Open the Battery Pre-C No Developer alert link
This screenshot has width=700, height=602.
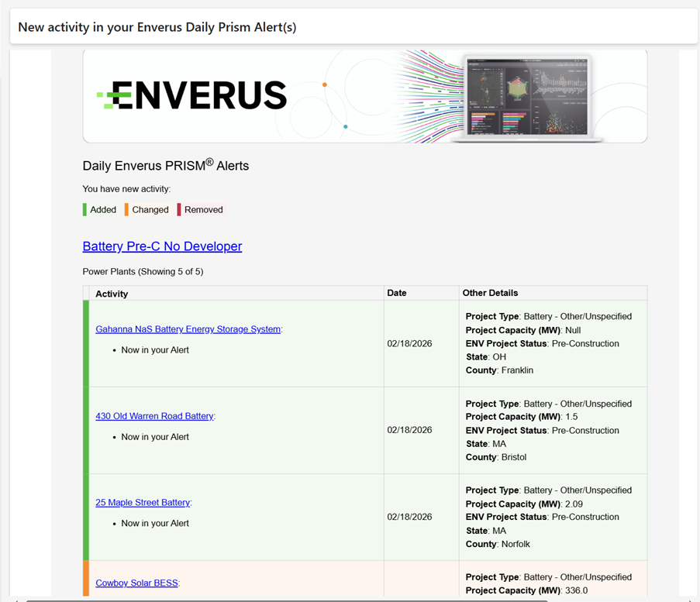pyautogui.click(x=162, y=246)
